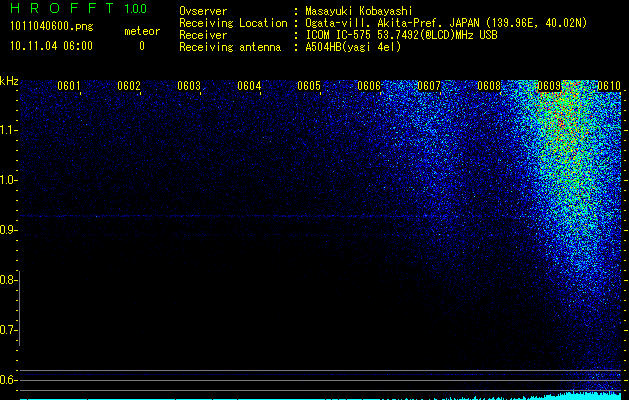Click the 0605 time marker

click(309, 86)
